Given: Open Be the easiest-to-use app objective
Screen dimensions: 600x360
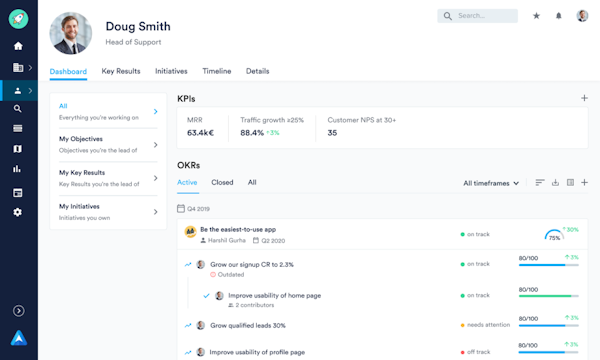Looking at the screenshot, I should pos(238,230).
